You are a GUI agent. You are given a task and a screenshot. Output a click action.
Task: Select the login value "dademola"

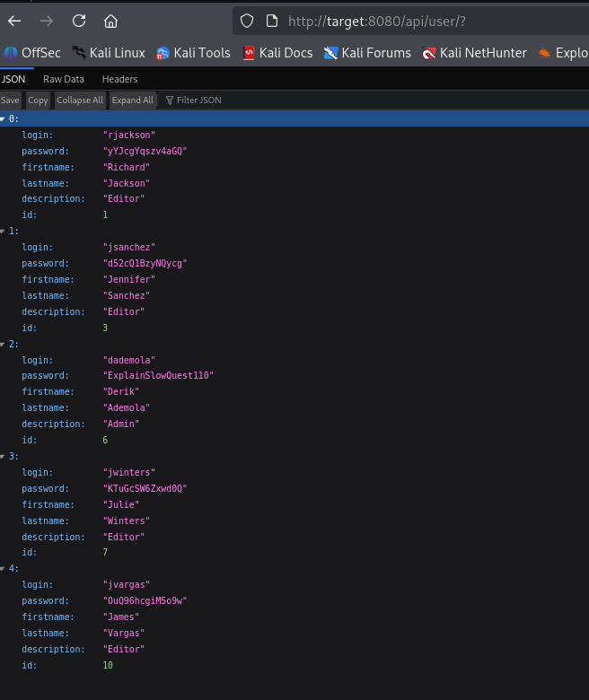click(x=129, y=360)
